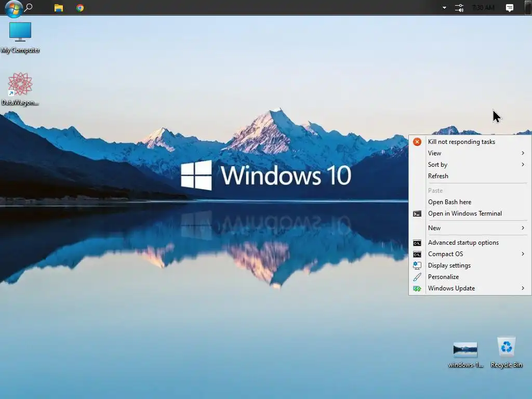Choose Display settings

(x=470, y=265)
